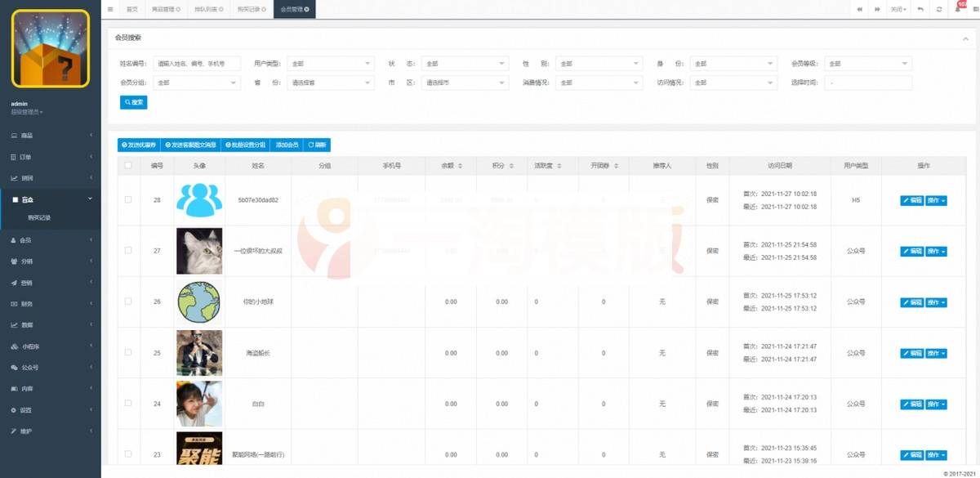980x478 pixels.
Task: Sort by 积分 column sort icon
Action: 511,165
